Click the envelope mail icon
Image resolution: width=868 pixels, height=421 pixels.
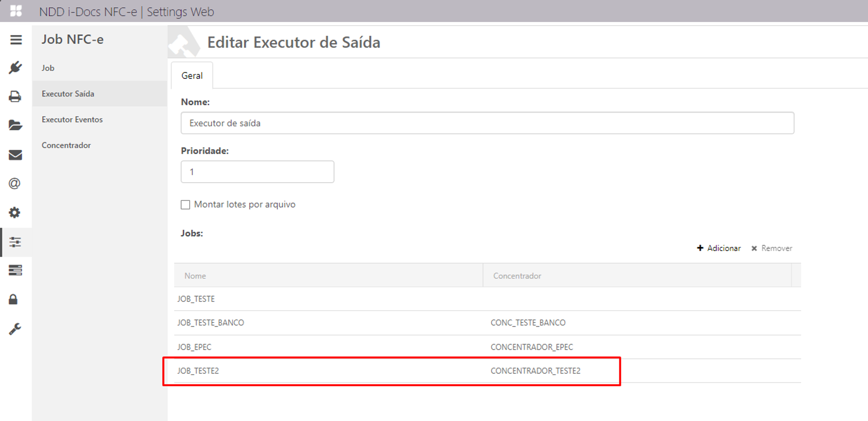tap(15, 155)
